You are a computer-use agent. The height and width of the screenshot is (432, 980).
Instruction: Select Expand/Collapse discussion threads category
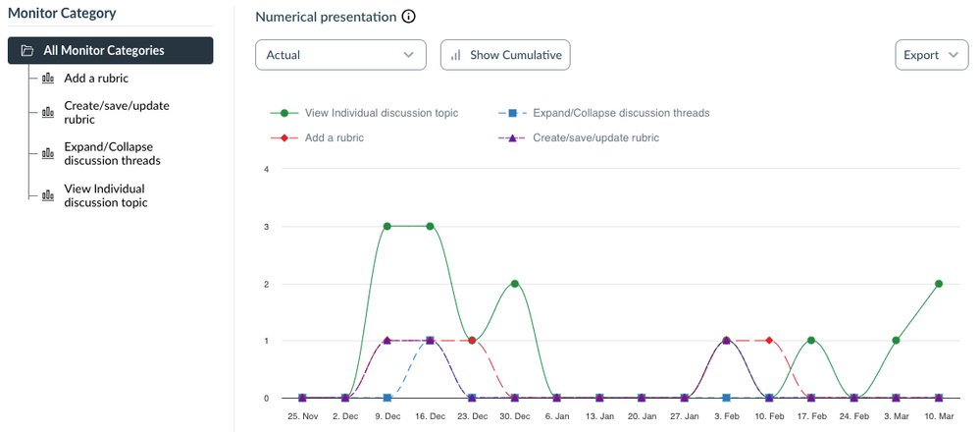click(112, 153)
